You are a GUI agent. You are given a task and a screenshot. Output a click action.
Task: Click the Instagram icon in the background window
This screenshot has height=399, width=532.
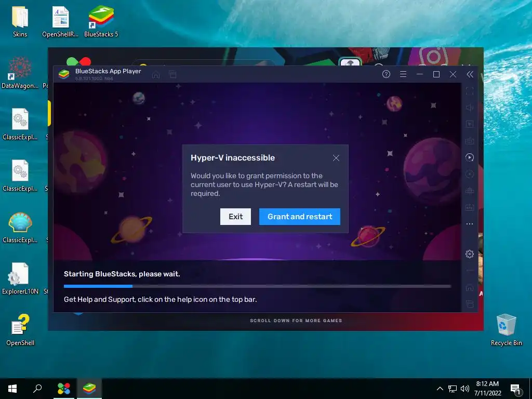tap(433, 56)
